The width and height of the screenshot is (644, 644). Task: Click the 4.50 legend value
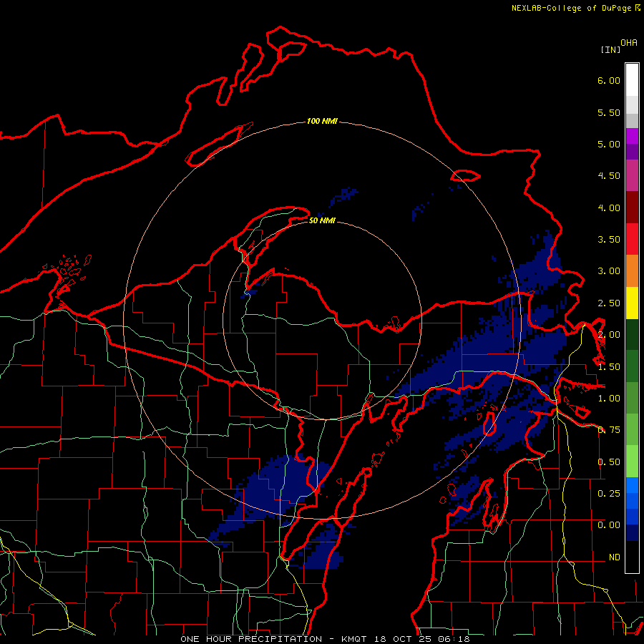click(x=609, y=176)
